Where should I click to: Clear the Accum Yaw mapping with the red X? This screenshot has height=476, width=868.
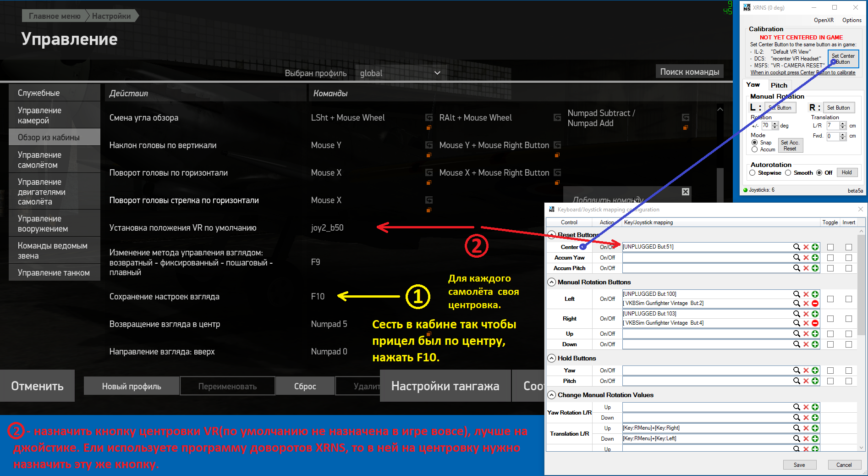[x=806, y=258]
